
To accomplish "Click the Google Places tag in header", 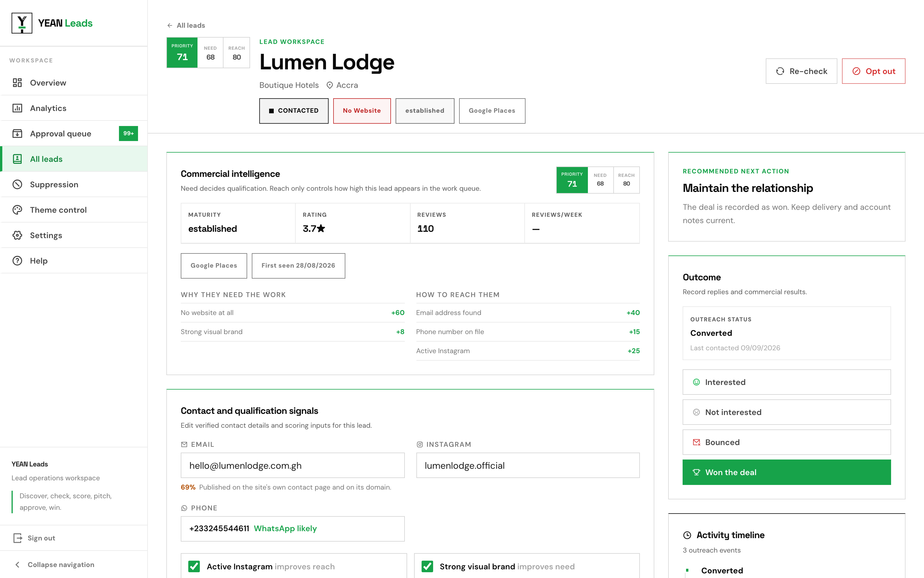I will [492, 111].
